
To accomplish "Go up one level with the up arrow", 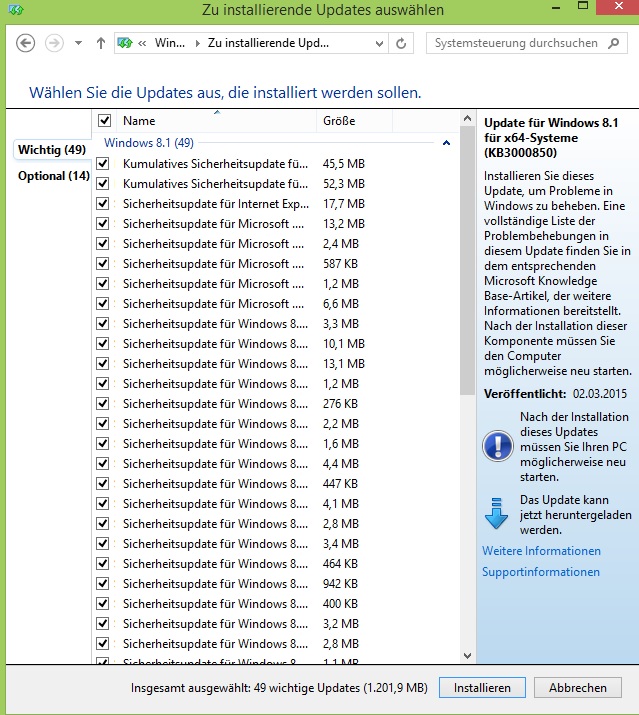I will [x=101, y=43].
